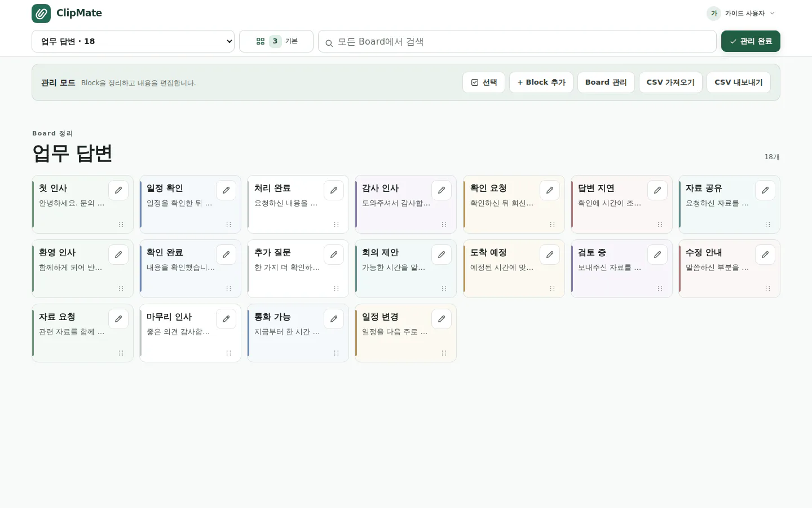
Task: Edit the 추가 질문 block
Action: click(334, 255)
